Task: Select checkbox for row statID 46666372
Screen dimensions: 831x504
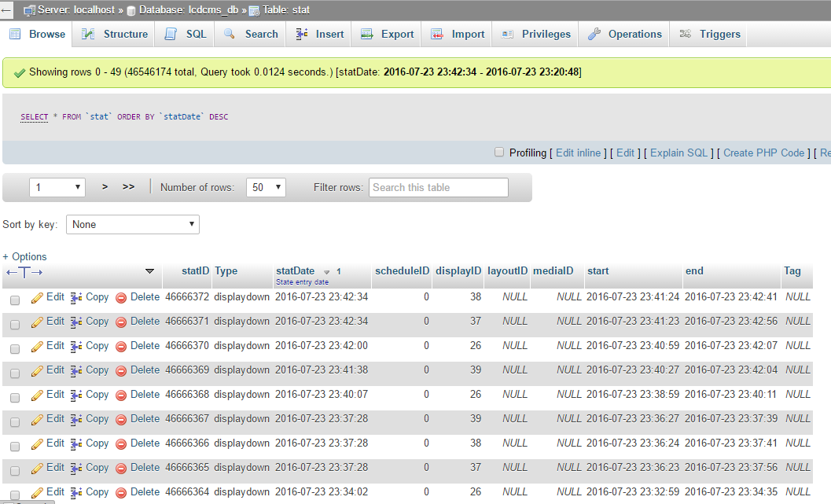Action: coord(15,300)
